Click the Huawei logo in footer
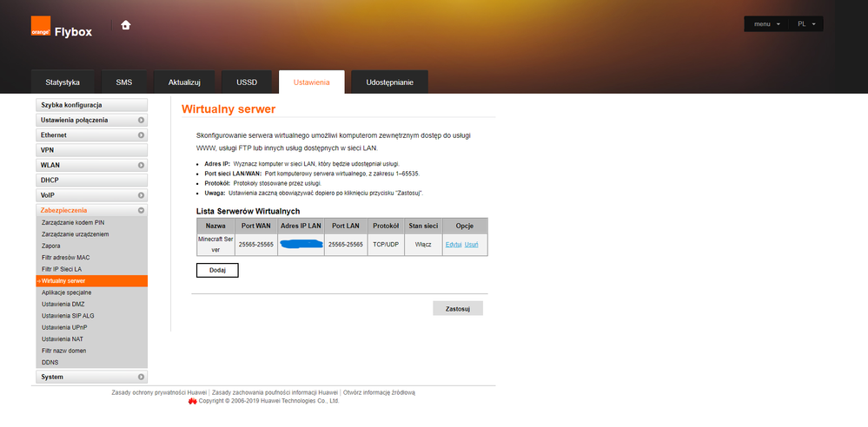 click(193, 401)
